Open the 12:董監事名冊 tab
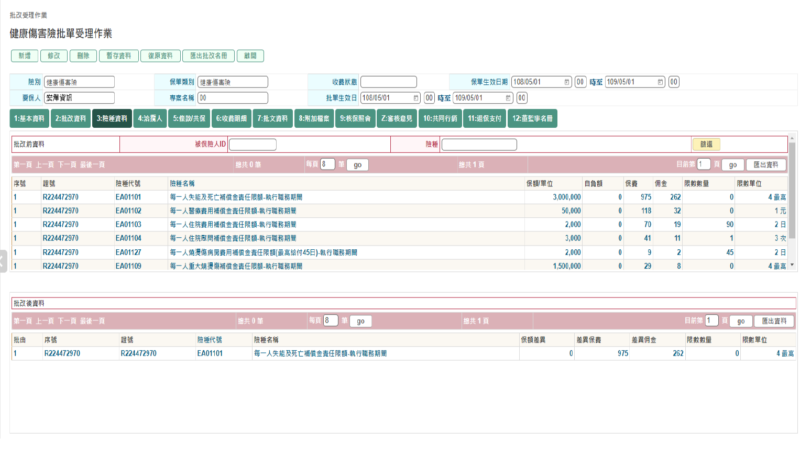This screenshot has width=800, height=454. click(532, 118)
